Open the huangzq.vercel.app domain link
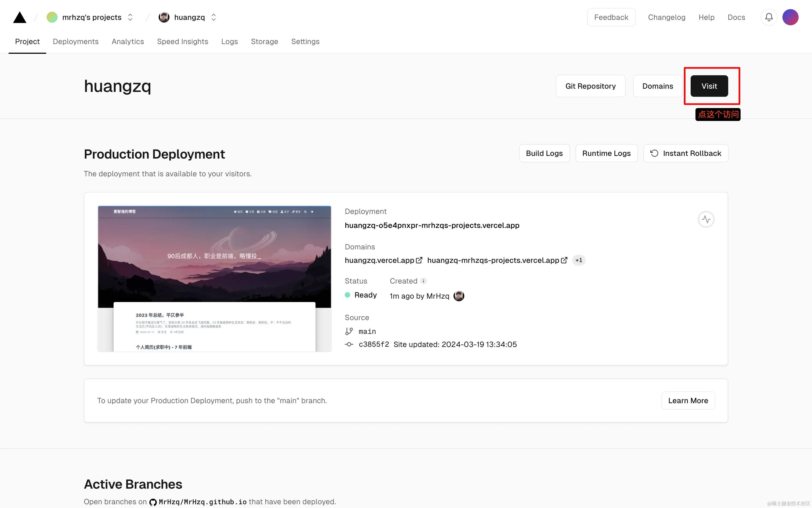The height and width of the screenshot is (508, 812). (379, 260)
